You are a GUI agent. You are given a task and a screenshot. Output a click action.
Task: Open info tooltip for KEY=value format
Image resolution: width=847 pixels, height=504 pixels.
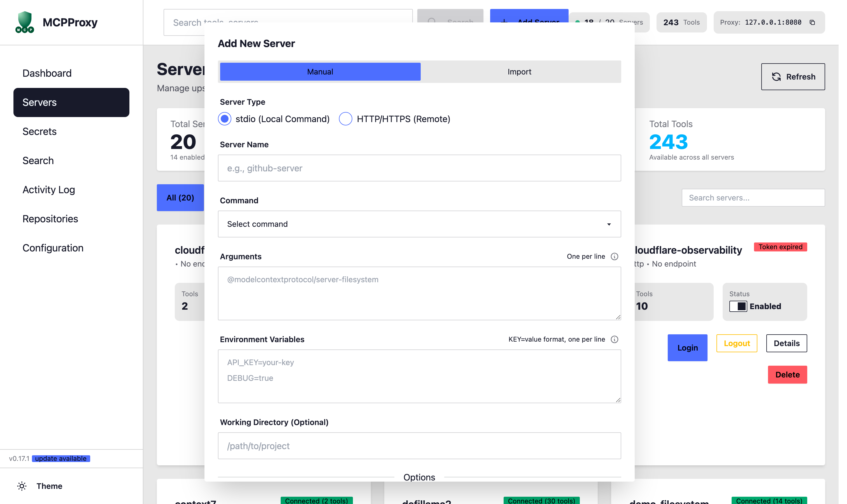pyautogui.click(x=615, y=339)
